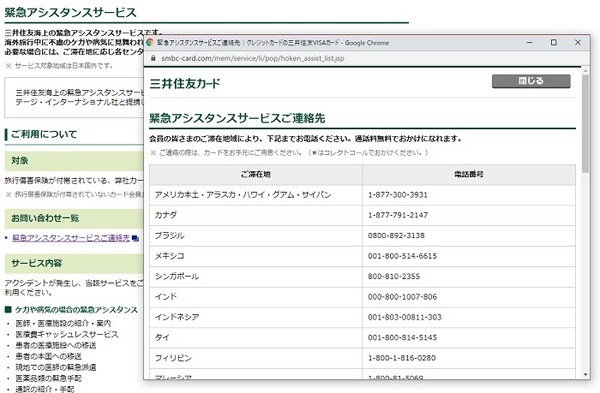Select the タイ row label
This screenshot has width=600, height=393.
pos(162,338)
